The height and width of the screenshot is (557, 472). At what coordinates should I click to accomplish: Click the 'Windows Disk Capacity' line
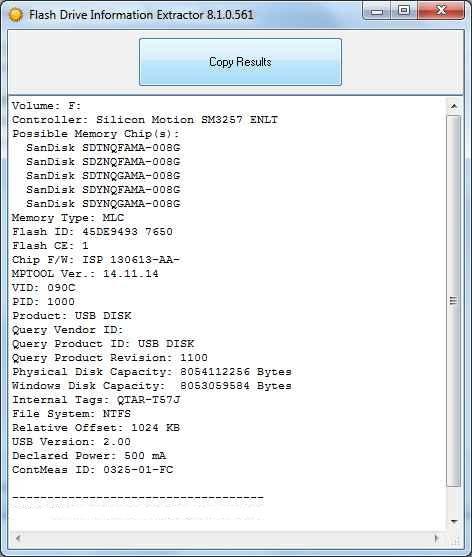[x=152, y=386]
